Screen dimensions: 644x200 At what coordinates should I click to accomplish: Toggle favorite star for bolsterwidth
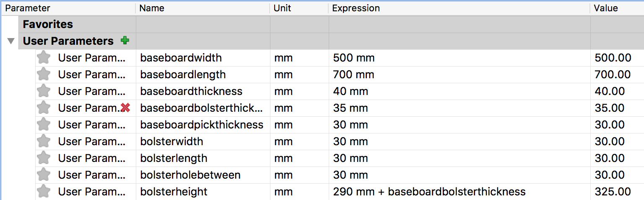pyautogui.click(x=44, y=141)
